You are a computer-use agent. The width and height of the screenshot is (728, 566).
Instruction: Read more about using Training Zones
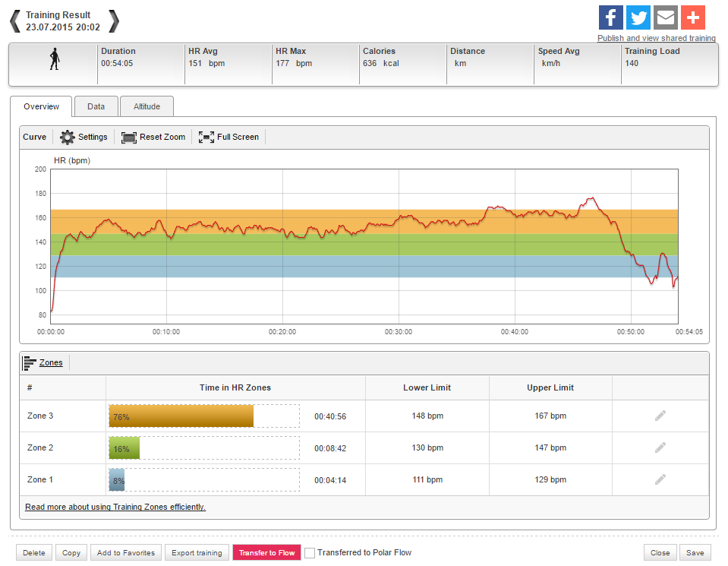pyautogui.click(x=115, y=507)
